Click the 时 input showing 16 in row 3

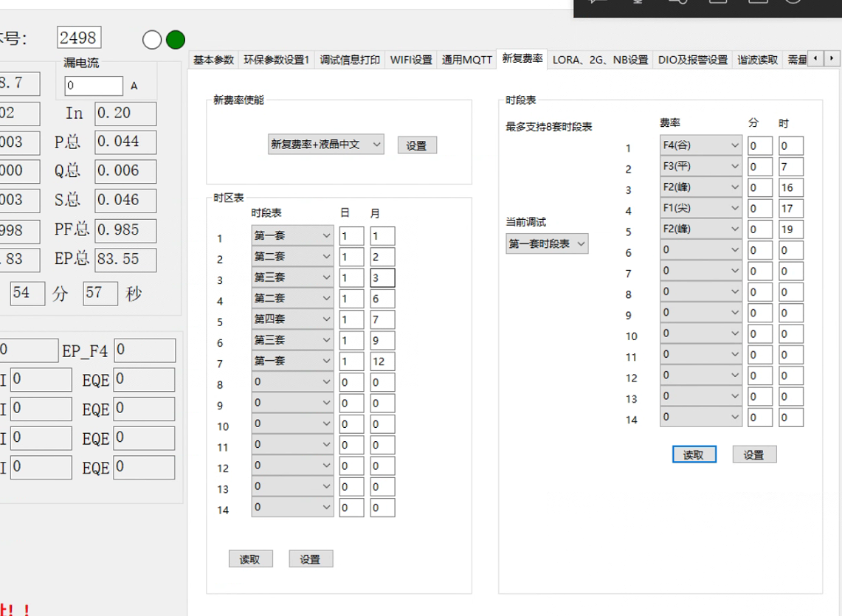[791, 187]
